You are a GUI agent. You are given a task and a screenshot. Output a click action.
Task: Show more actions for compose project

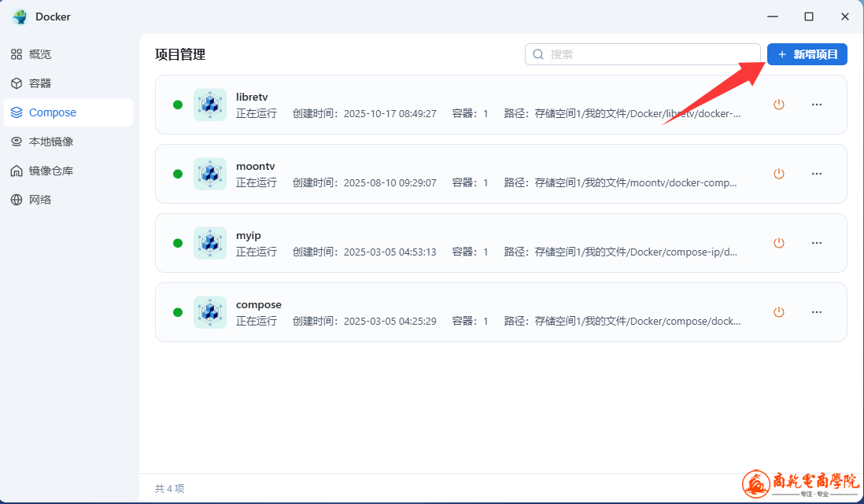coord(817,312)
